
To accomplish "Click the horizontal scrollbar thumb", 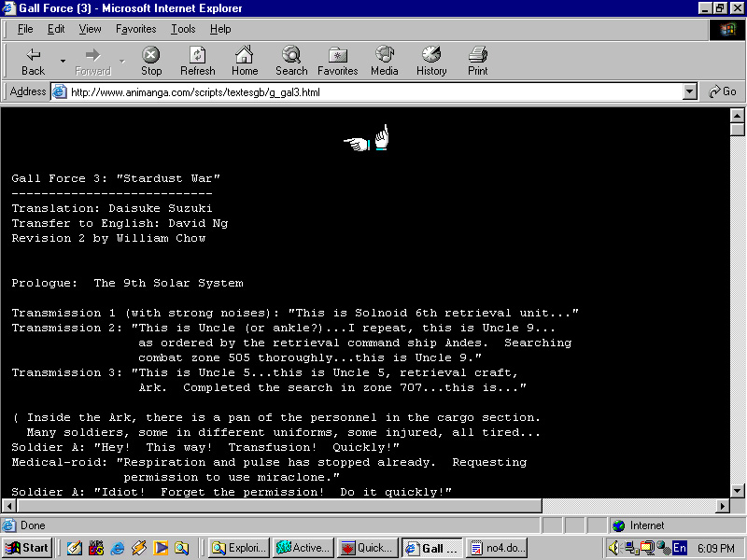I will pos(279,506).
